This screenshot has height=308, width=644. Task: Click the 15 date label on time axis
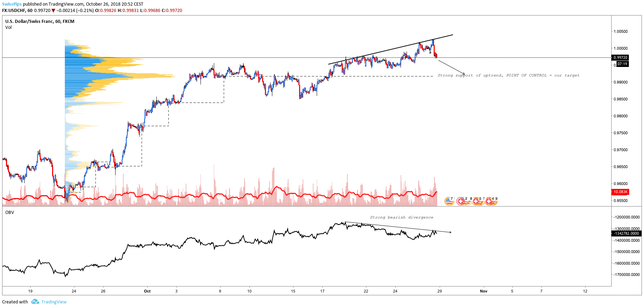pyautogui.click(x=293, y=291)
